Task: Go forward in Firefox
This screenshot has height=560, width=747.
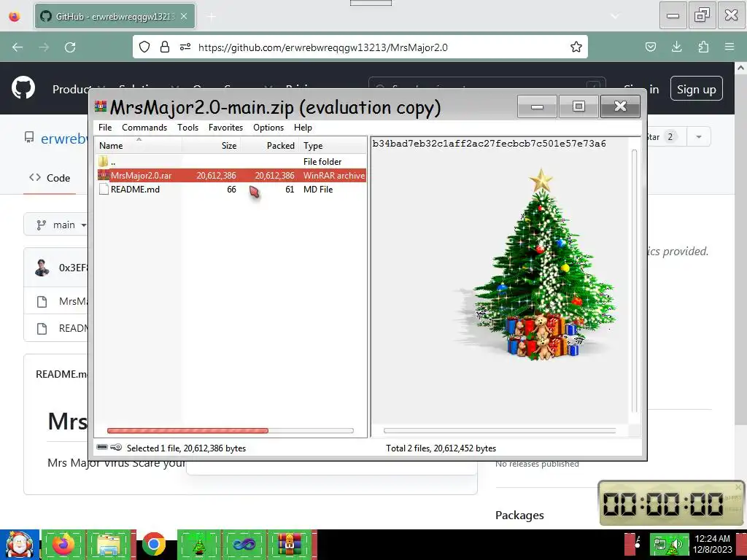Action: 44,47
